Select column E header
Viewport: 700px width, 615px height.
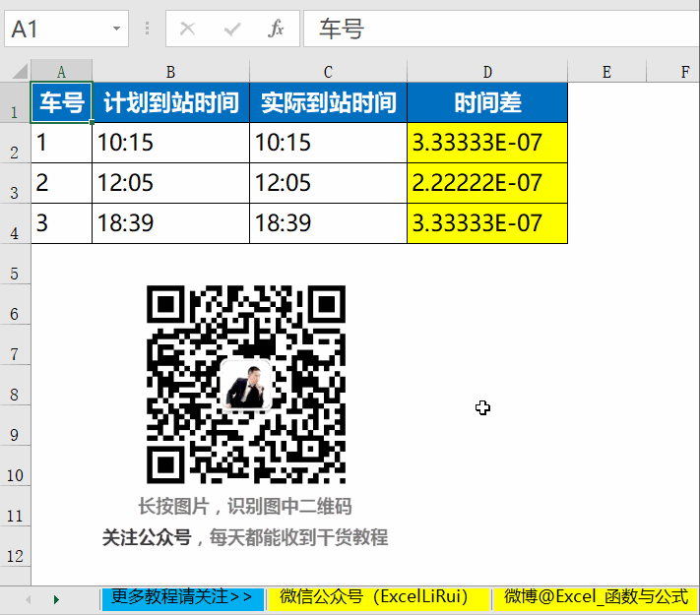click(x=607, y=72)
